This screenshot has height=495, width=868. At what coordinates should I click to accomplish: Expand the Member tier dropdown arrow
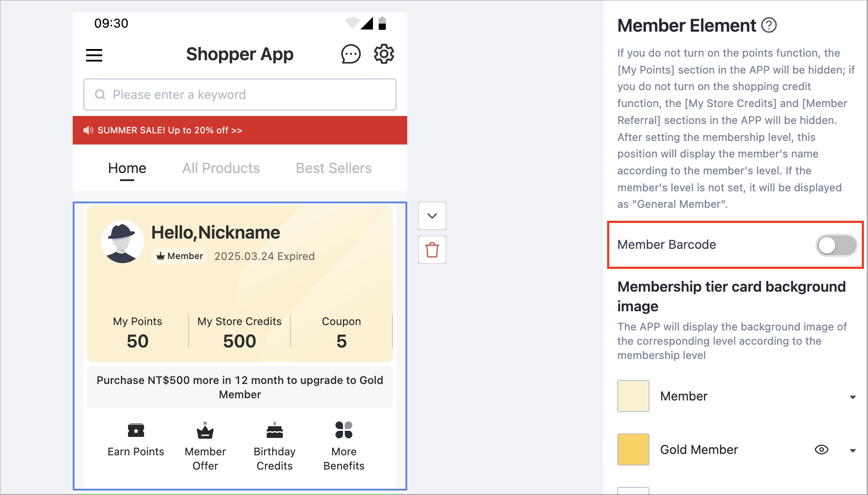pyautogui.click(x=853, y=397)
